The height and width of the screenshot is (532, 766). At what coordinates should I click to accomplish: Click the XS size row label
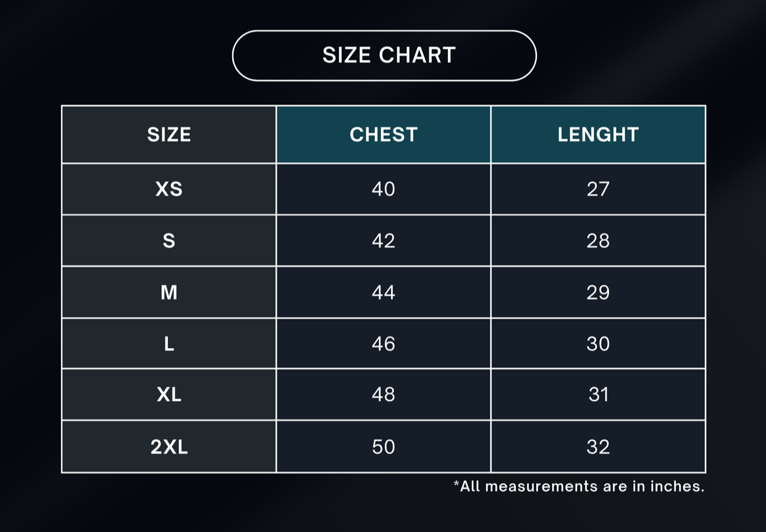pos(169,189)
